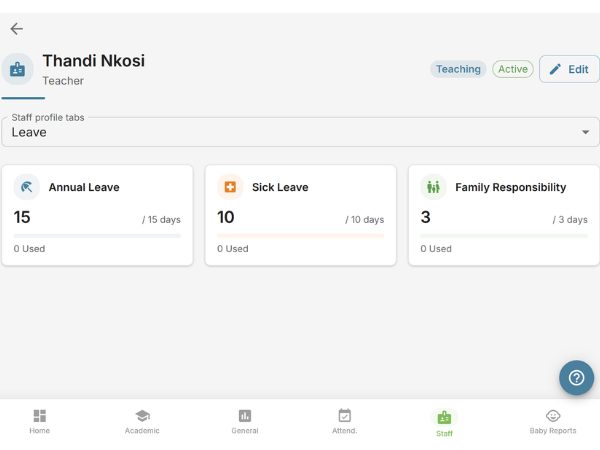Click the Annual Leave progress bar

click(97, 236)
